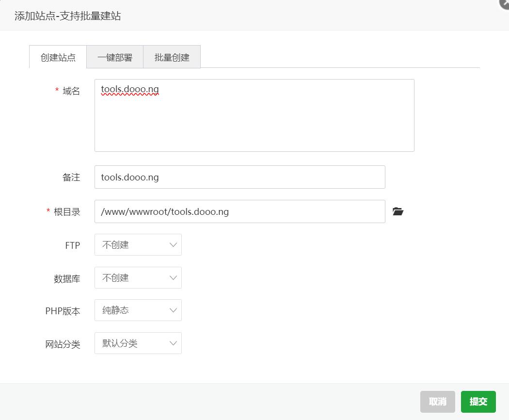Expand the PHP版本 dropdown showing 纯静态
509x420 pixels.
coord(138,310)
